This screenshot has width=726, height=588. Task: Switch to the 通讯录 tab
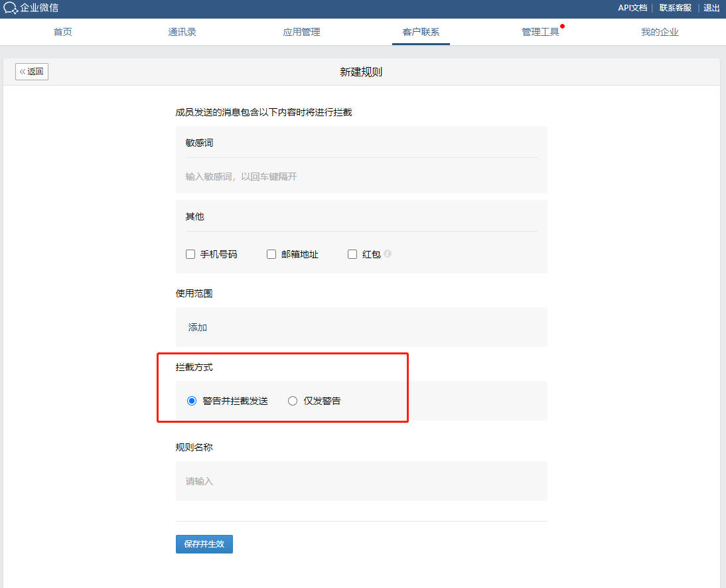click(x=182, y=32)
